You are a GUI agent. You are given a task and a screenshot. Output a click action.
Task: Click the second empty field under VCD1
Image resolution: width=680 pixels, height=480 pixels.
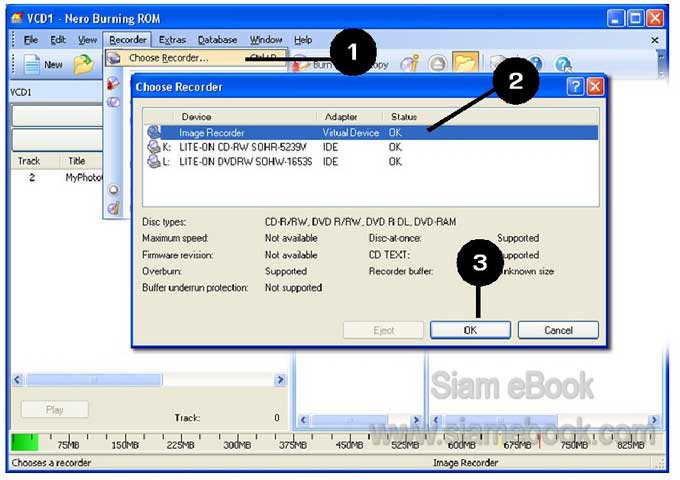[57, 140]
